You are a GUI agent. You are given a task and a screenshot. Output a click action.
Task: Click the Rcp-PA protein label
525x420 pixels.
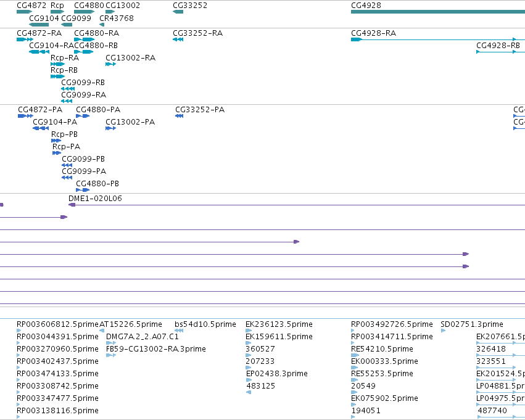point(66,147)
